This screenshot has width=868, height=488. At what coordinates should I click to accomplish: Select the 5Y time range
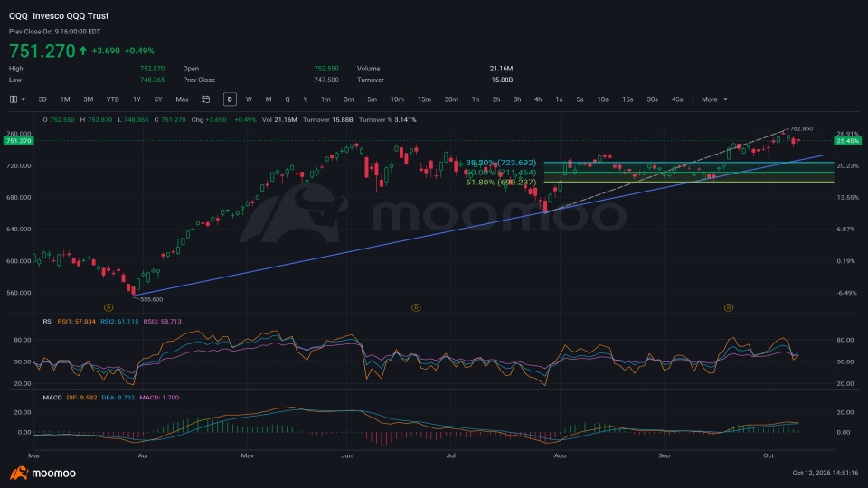coord(158,99)
